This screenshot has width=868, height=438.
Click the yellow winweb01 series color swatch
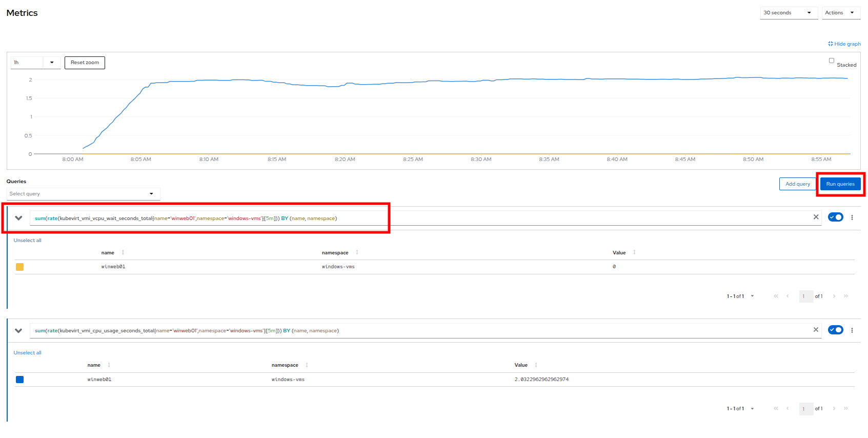19,267
